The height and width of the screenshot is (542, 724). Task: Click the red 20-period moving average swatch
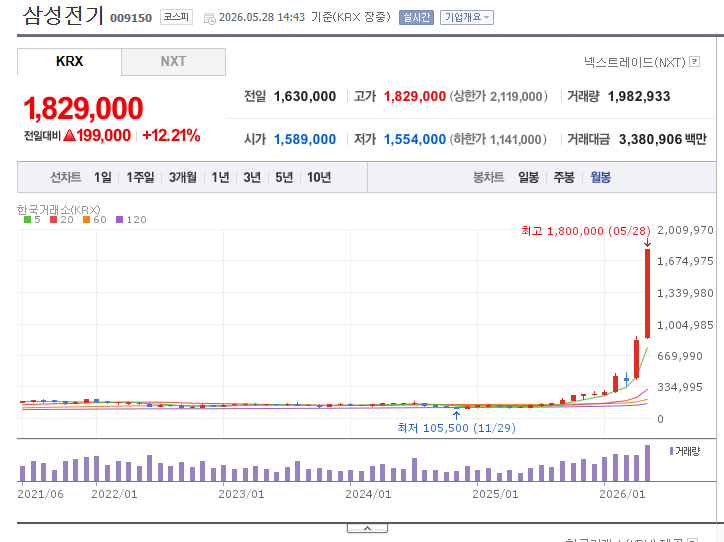[54, 220]
